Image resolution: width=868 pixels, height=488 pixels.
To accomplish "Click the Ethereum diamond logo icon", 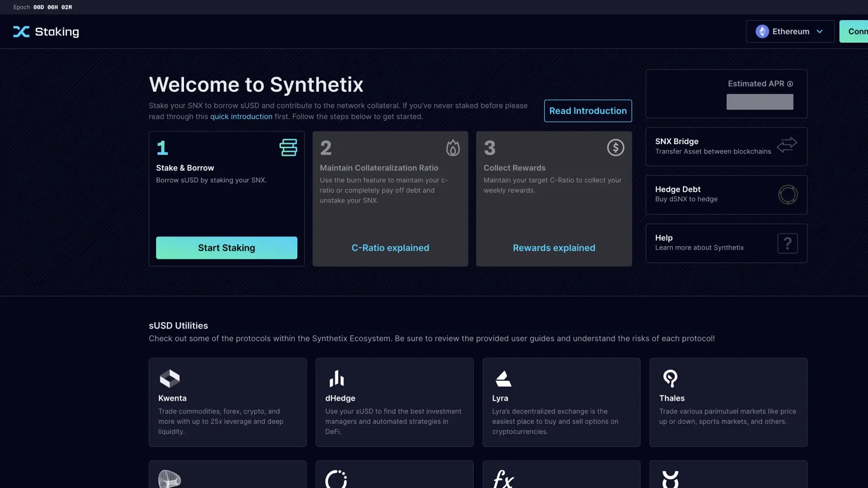I will 762,31.
